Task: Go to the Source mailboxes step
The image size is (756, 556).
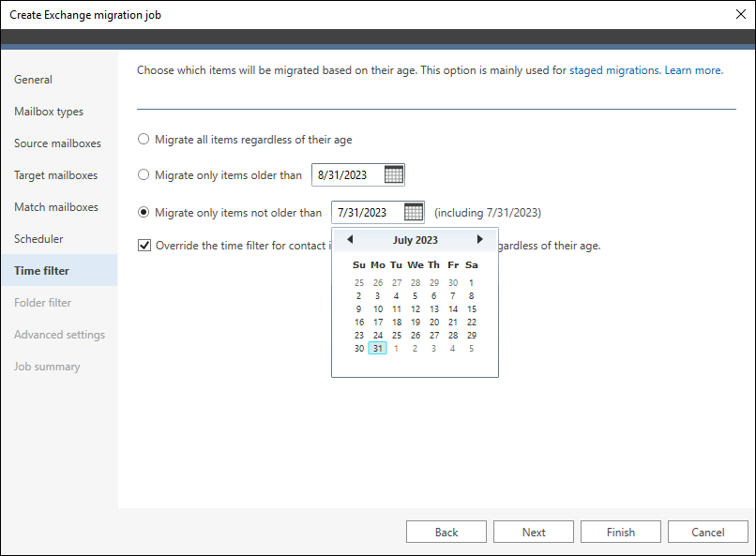Action: click(x=57, y=143)
